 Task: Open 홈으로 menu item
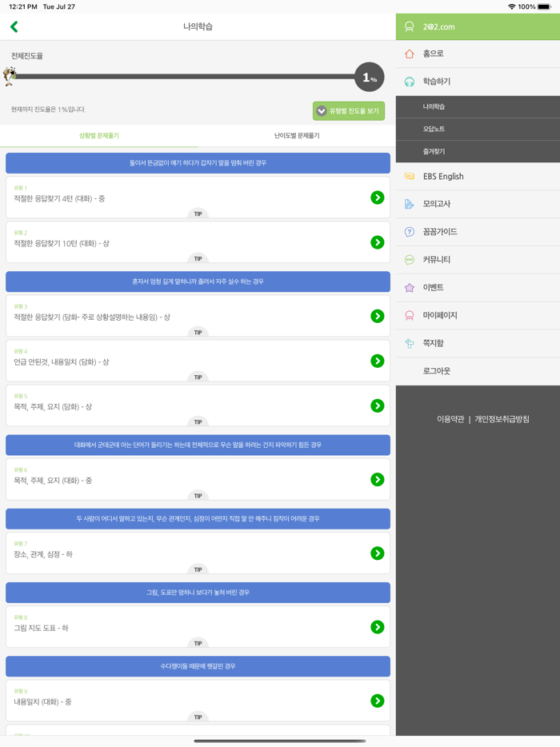[478, 54]
